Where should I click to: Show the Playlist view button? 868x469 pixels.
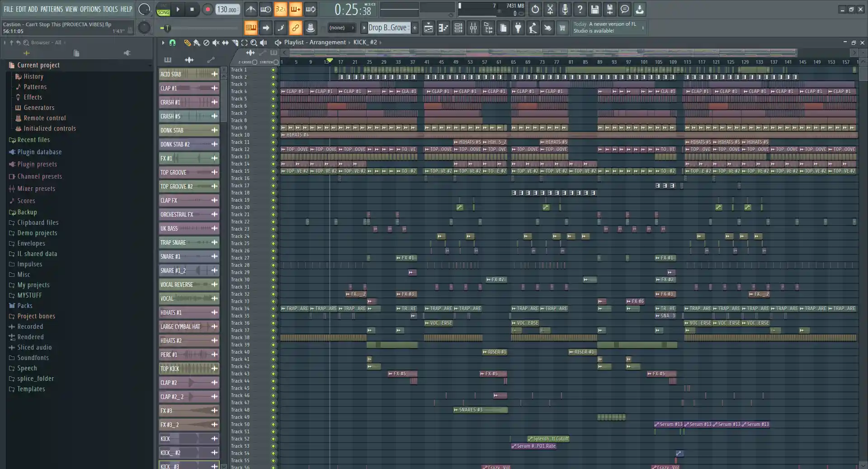tap(428, 28)
